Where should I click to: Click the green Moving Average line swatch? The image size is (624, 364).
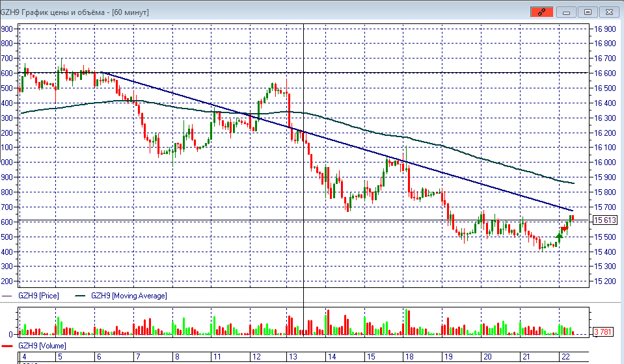pyautogui.click(x=79, y=296)
